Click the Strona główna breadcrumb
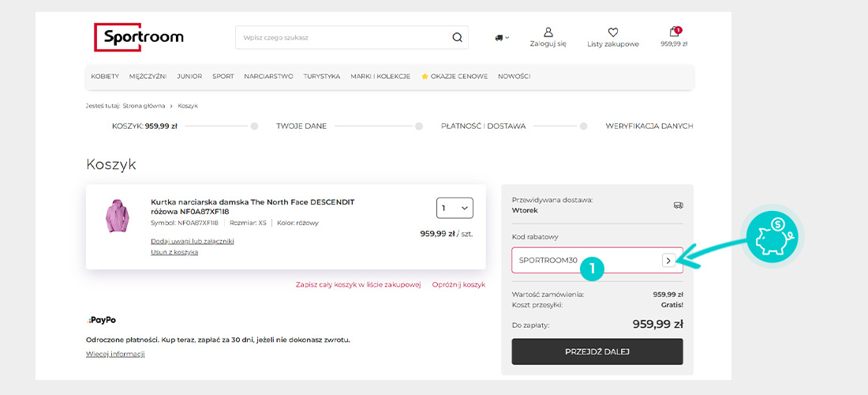This screenshot has height=395, width=868. click(144, 106)
